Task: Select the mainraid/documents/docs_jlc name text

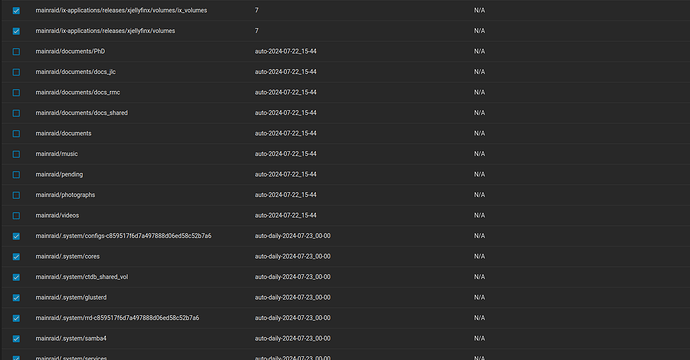Action: tap(75, 72)
